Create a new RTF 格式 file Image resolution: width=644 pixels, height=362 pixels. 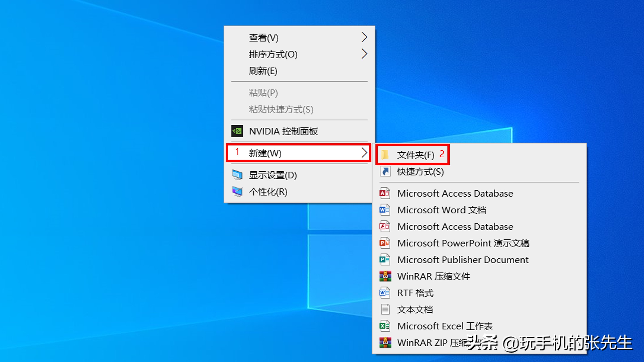[x=415, y=293]
